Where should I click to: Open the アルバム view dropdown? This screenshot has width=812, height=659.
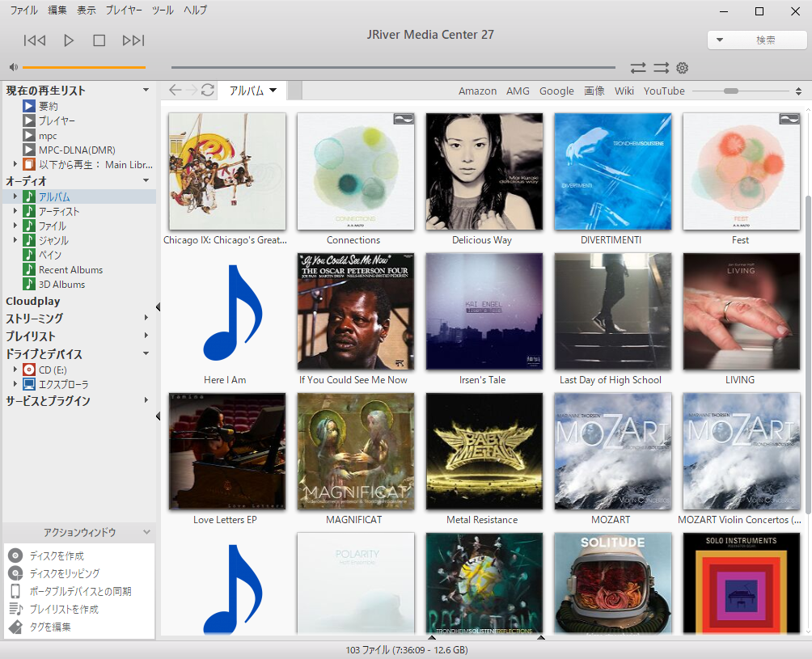253,91
